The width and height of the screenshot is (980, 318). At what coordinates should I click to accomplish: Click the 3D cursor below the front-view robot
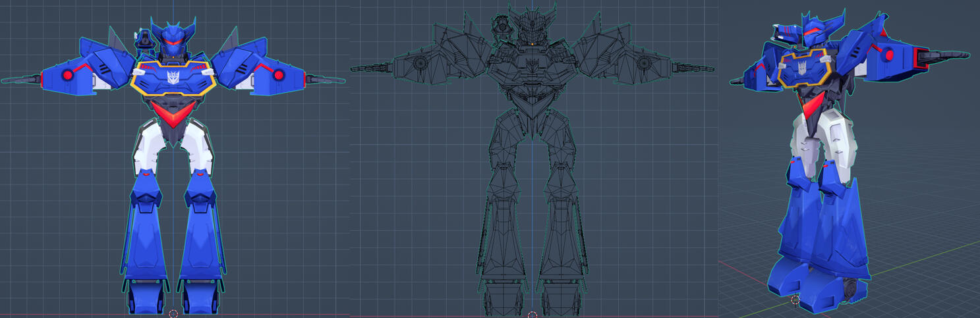(173, 314)
